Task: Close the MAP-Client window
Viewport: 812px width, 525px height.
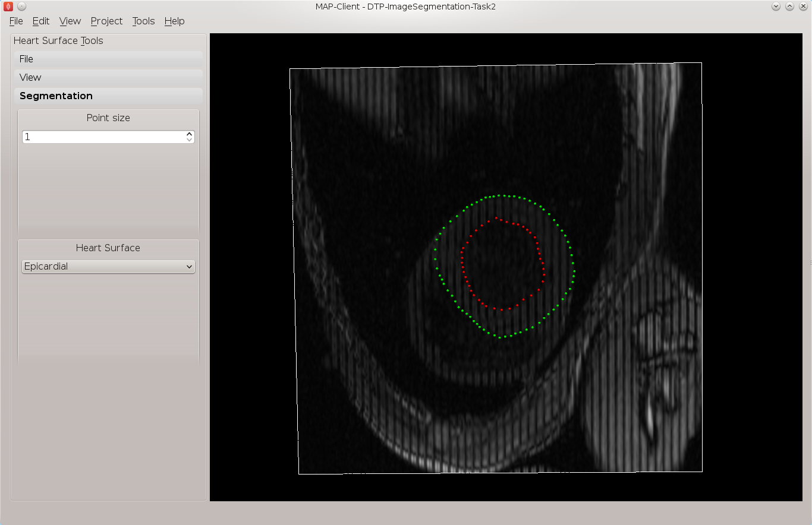Action: tap(803, 7)
